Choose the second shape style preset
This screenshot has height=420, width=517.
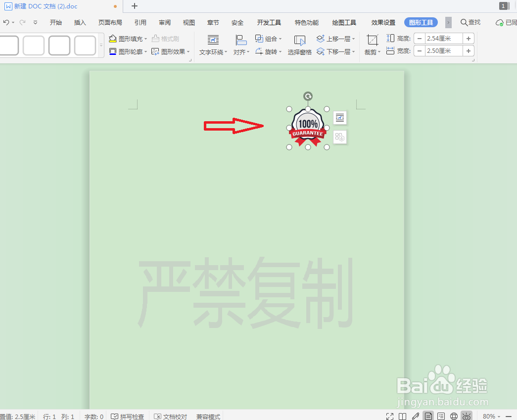pos(34,45)
